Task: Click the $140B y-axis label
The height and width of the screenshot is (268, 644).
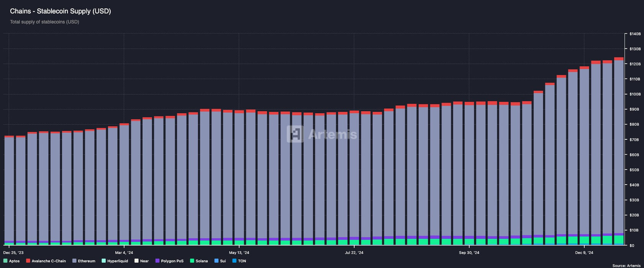Action: tap(635, 34)
